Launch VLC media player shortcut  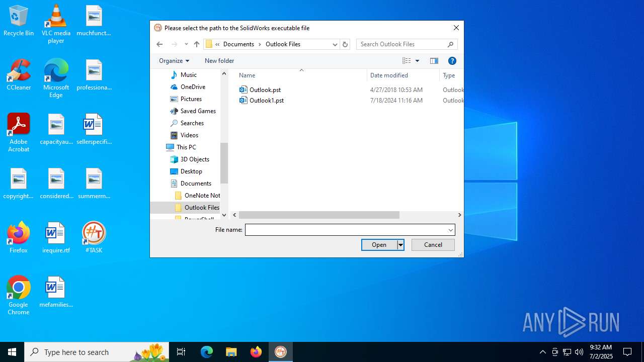tap(56, 24)
